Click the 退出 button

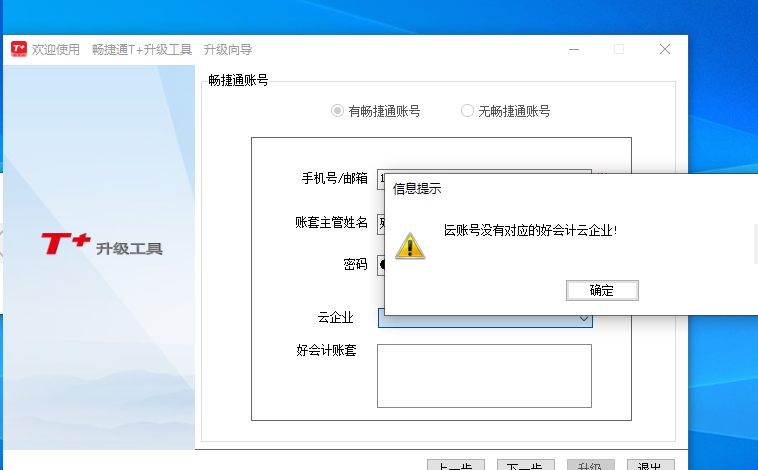pyautogui.click(x=650, y=465)
